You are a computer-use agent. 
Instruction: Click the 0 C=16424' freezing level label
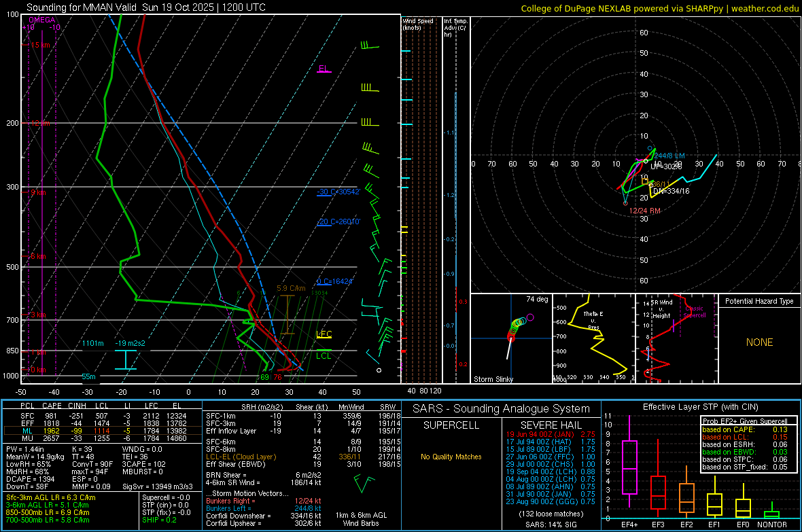coord(335,281)
